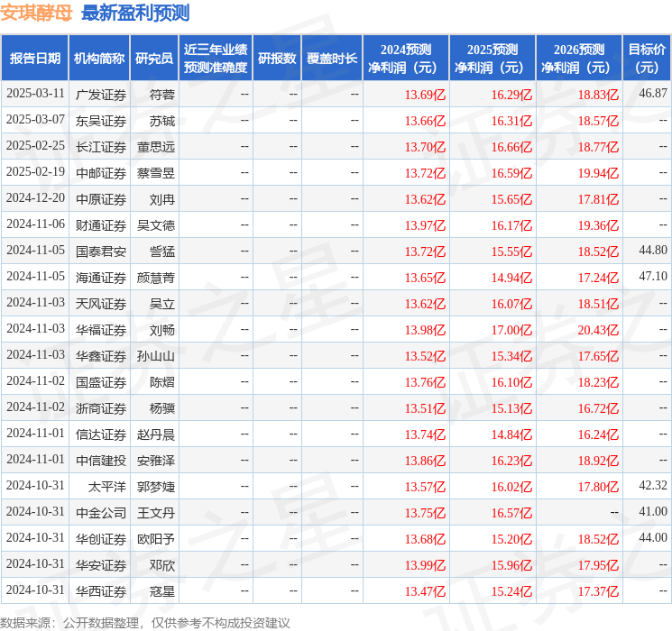The height and width of the screenshot is (631, 672).
Task: Select the 华西证券 institution cell
Action: (101, 591)
